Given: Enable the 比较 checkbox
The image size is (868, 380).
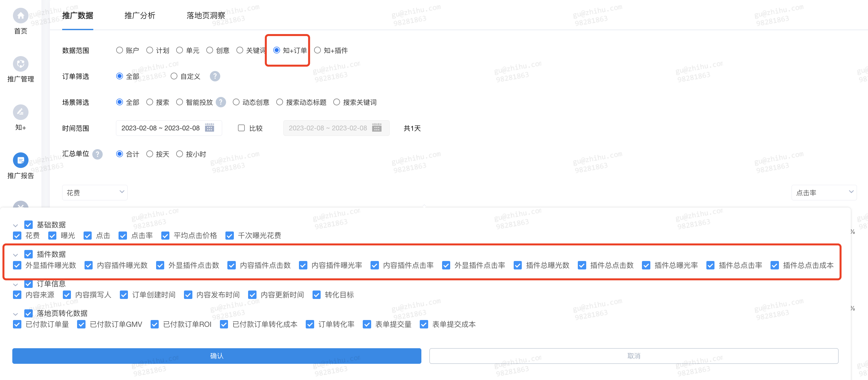Looking at the screenshot, I should click(241, 128).
